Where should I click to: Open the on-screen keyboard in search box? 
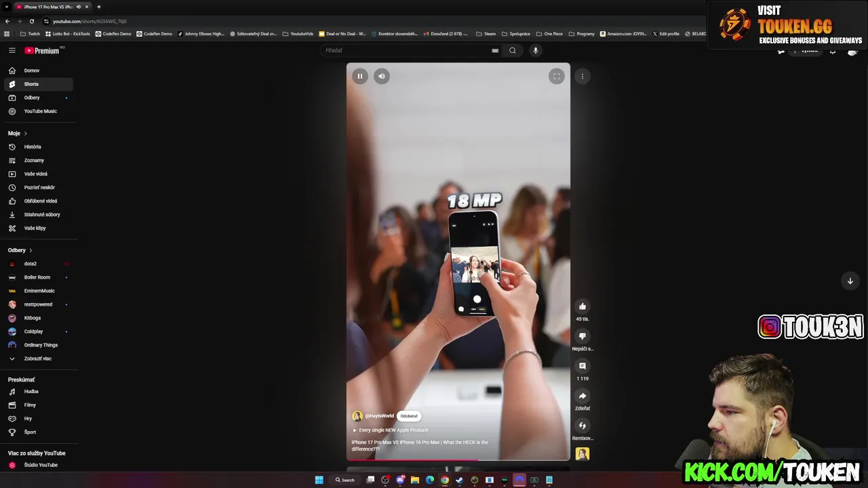(495, 50)
